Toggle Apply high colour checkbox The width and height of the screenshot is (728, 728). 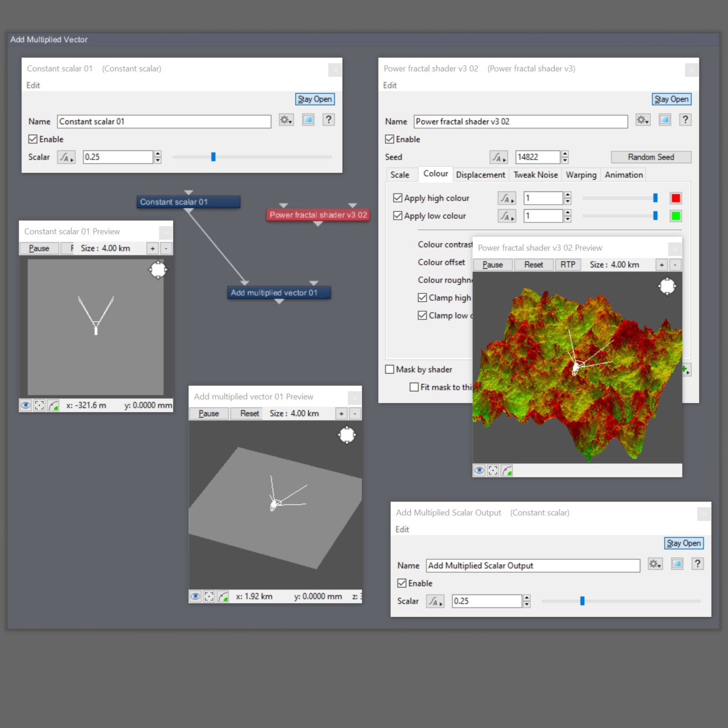pos(398,198)
